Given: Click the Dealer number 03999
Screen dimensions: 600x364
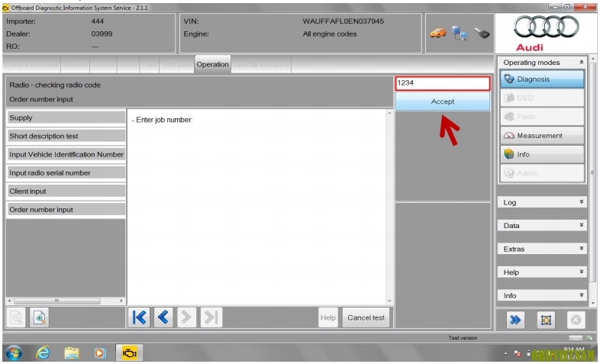Looking at the screenshot, I should (x=102, y=34).
